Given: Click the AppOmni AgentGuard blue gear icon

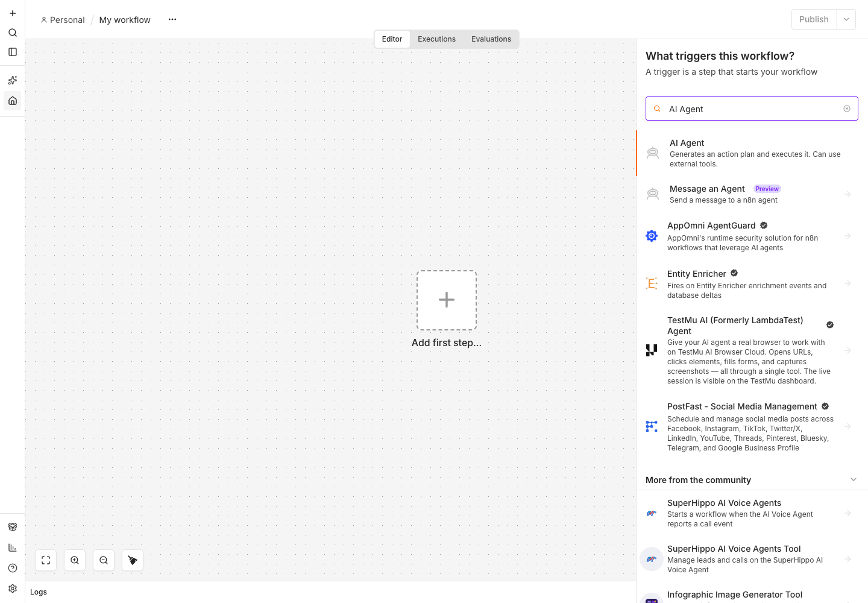Looking at the screenshot, I should pyautogui.click(x=652, y=236).
